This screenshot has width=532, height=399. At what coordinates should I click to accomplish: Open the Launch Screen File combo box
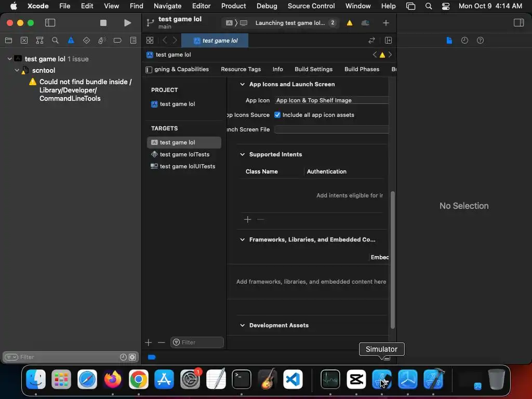pos(331,129)
